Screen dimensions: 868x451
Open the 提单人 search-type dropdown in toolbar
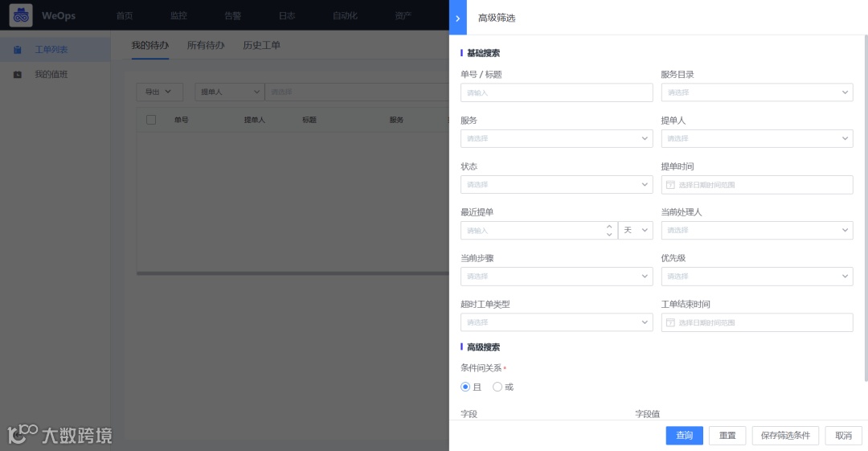[230, 92]
